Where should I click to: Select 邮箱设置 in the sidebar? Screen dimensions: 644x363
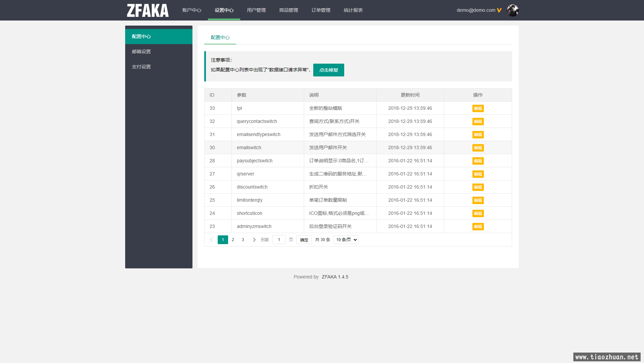pyautogui.click(x=141, y=52)
